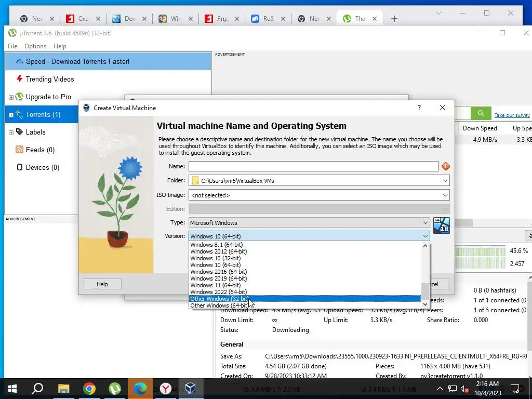Pick Windows 2019 (64-bit) in the list

point(304,278)
